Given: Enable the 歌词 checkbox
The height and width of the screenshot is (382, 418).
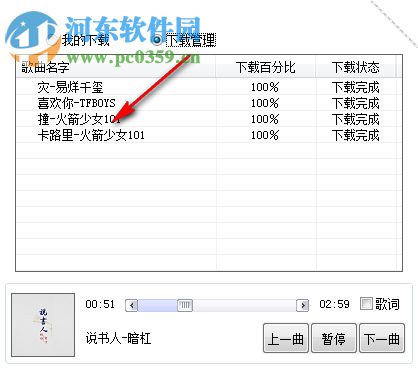Looking at the screenshot, I should 366,304.
